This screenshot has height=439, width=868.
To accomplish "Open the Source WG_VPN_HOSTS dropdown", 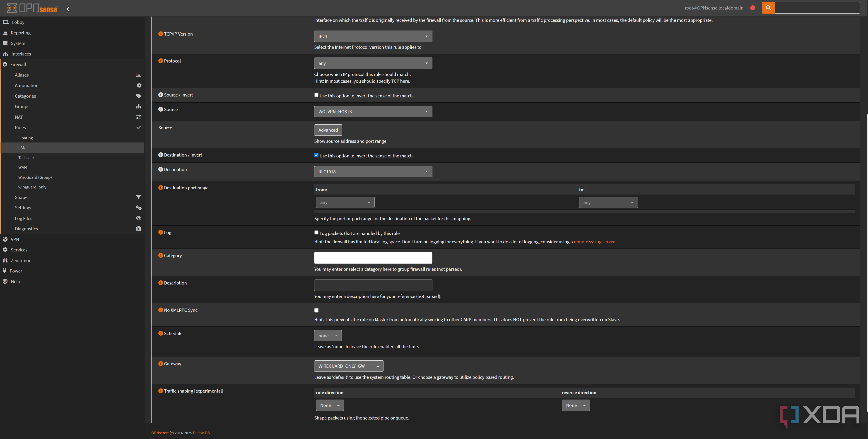I will click(373, 111).
